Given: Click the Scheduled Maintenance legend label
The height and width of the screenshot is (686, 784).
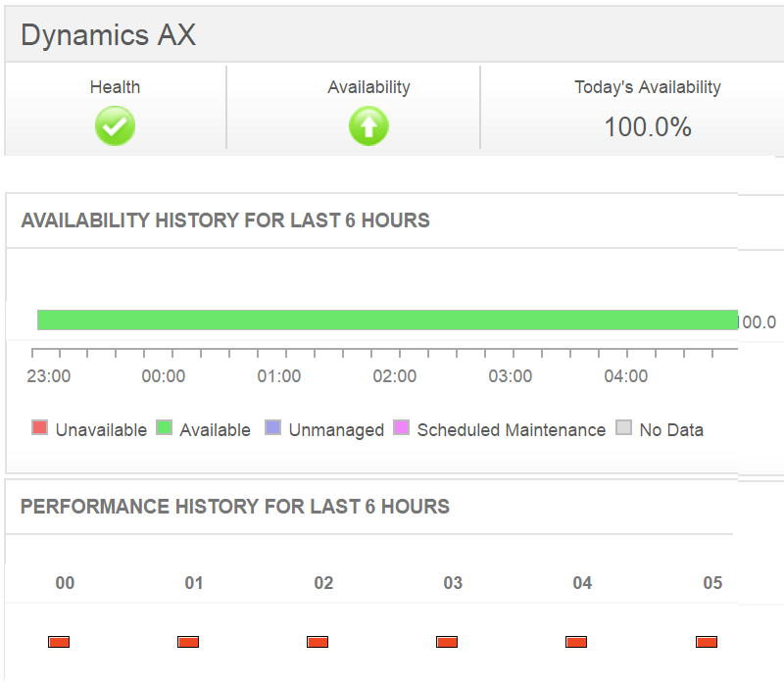Looking at the screenshot, I should [512, 430].
